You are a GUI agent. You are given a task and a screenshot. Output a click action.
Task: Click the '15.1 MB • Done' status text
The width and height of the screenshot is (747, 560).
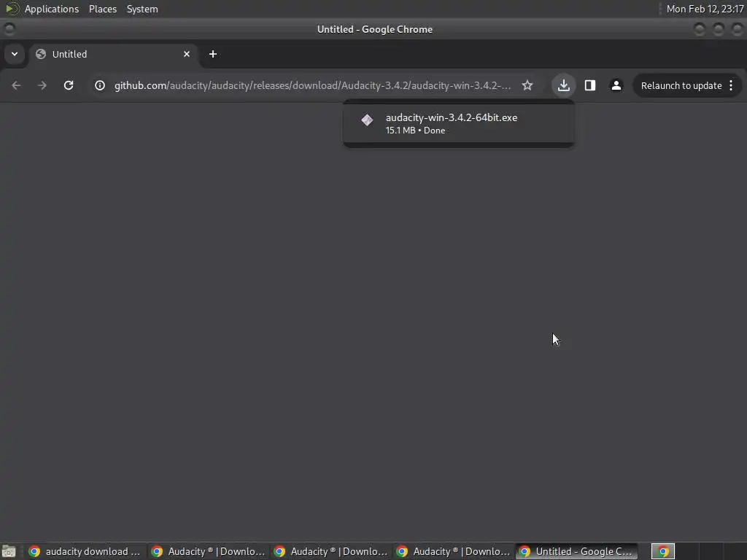click(x=415, y=131)
